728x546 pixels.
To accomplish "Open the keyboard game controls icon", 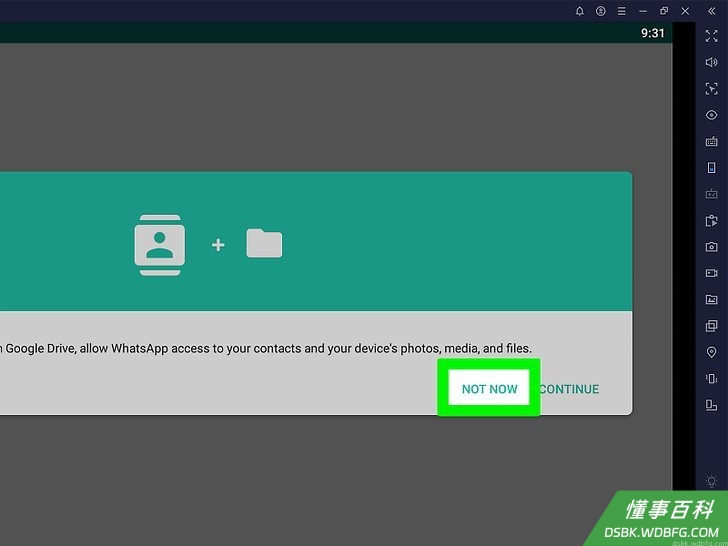I will (711, 141).
